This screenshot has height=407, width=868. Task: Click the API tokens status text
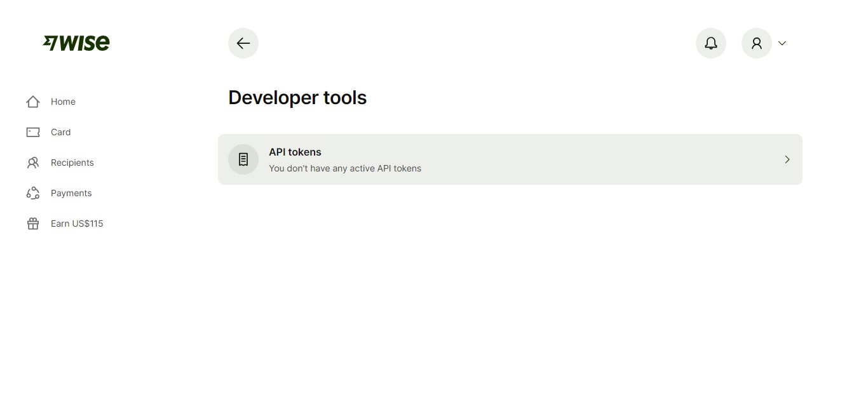point(345,168)
